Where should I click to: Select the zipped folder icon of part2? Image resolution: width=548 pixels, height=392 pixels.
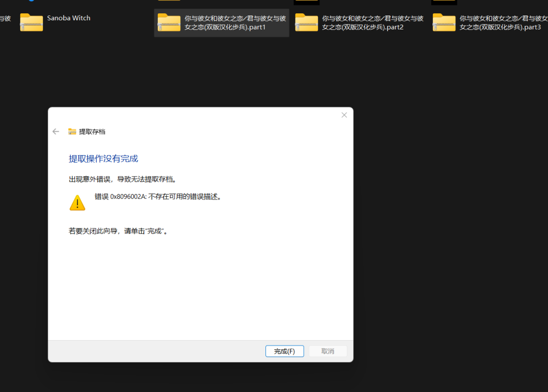point(306,22)
